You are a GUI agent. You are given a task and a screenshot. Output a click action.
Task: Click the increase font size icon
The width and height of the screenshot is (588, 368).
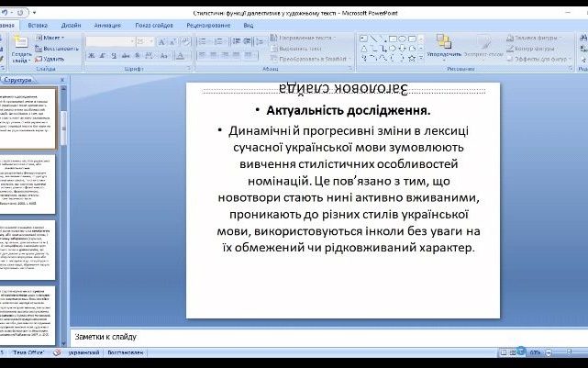point(161,42)
